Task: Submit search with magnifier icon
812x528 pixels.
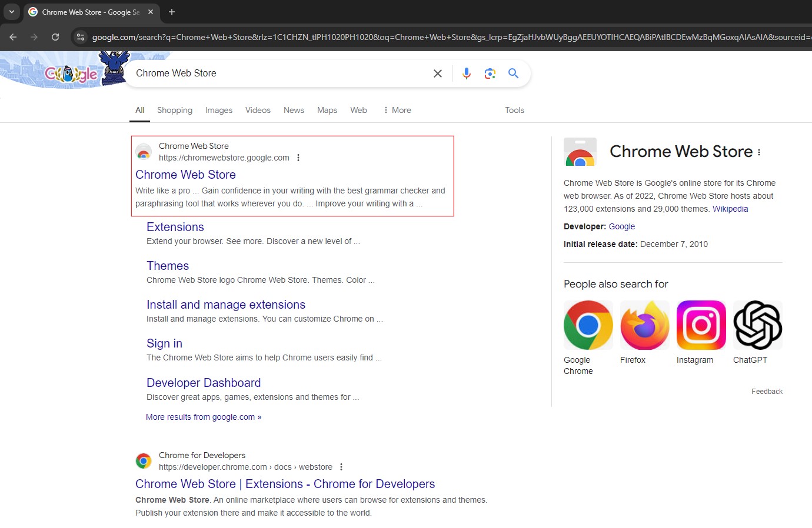Action: pyautogui.click(x=514, y=73)
